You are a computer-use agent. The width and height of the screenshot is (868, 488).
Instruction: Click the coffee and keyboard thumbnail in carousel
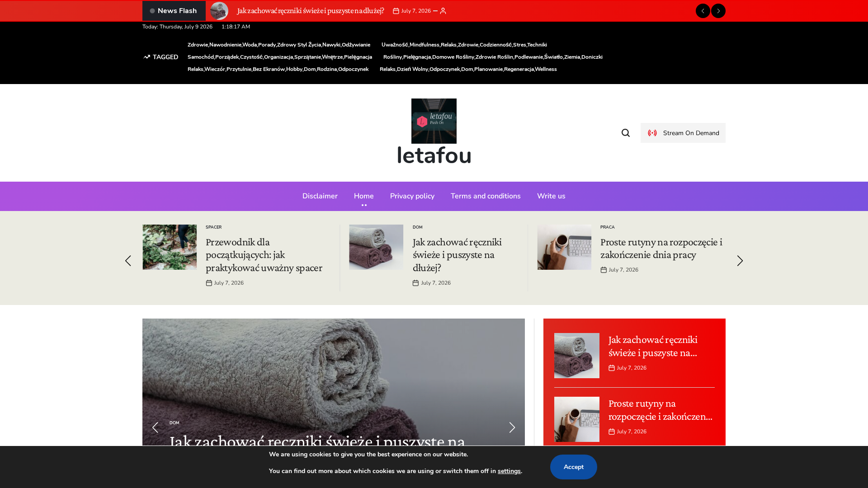(564, 247)
